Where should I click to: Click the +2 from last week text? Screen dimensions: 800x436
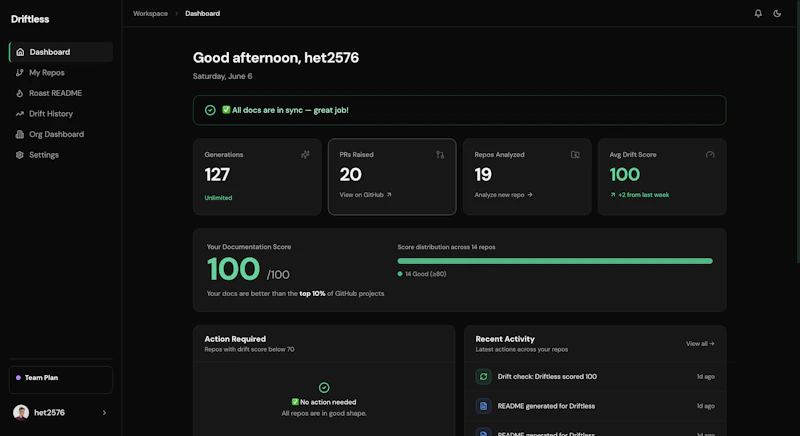click(x=643, y=195)
